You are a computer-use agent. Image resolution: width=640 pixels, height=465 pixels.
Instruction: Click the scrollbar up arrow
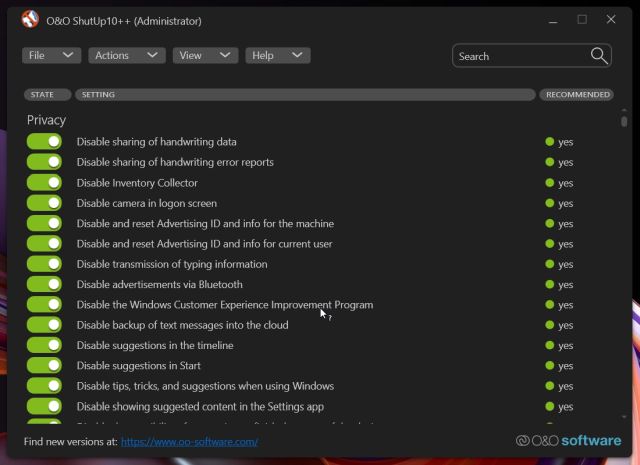(x=624, y=110)
